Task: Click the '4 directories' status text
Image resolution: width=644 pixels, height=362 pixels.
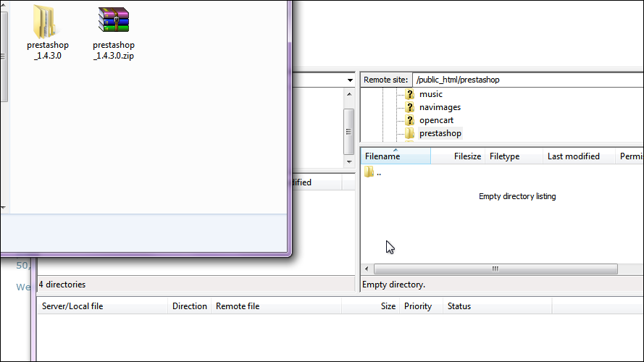Action: pyautogui.click(x=62, y=285)
